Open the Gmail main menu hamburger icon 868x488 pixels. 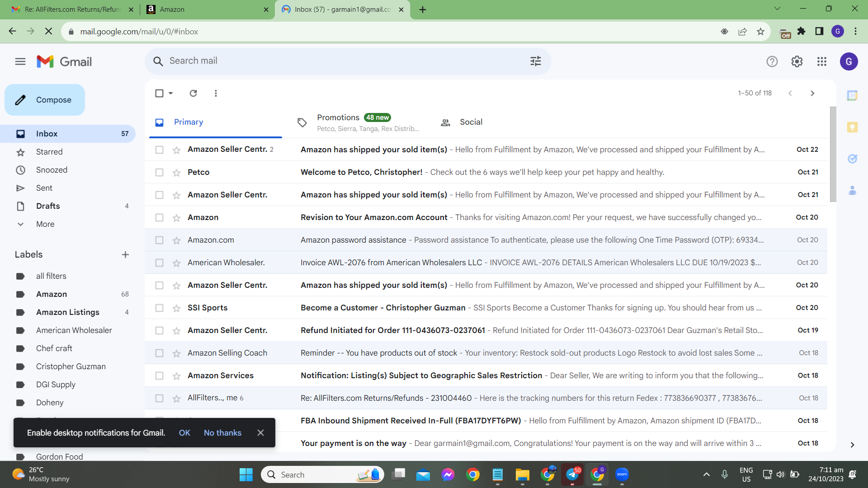pos(20,61)
